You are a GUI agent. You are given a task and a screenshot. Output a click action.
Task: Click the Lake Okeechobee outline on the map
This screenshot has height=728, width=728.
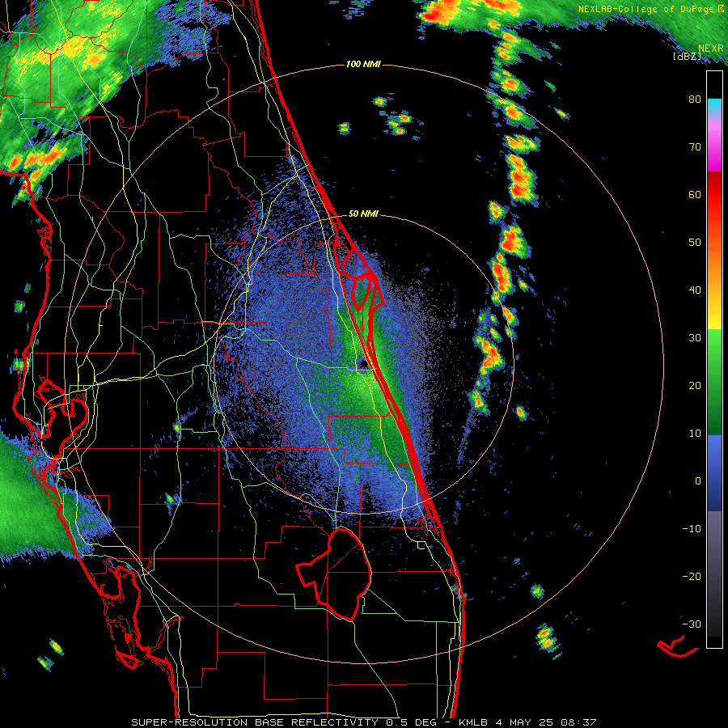[334, 574]
